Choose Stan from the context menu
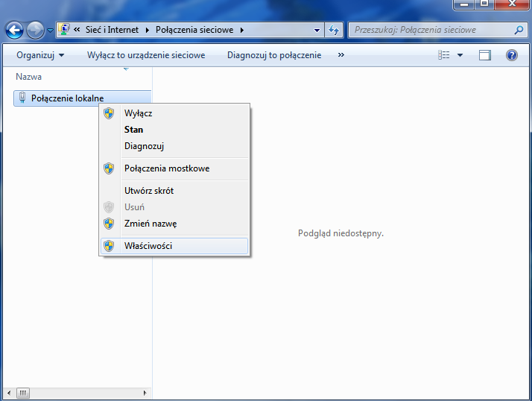This screenshot has height=401, width=532. click(x=174, y=130)
